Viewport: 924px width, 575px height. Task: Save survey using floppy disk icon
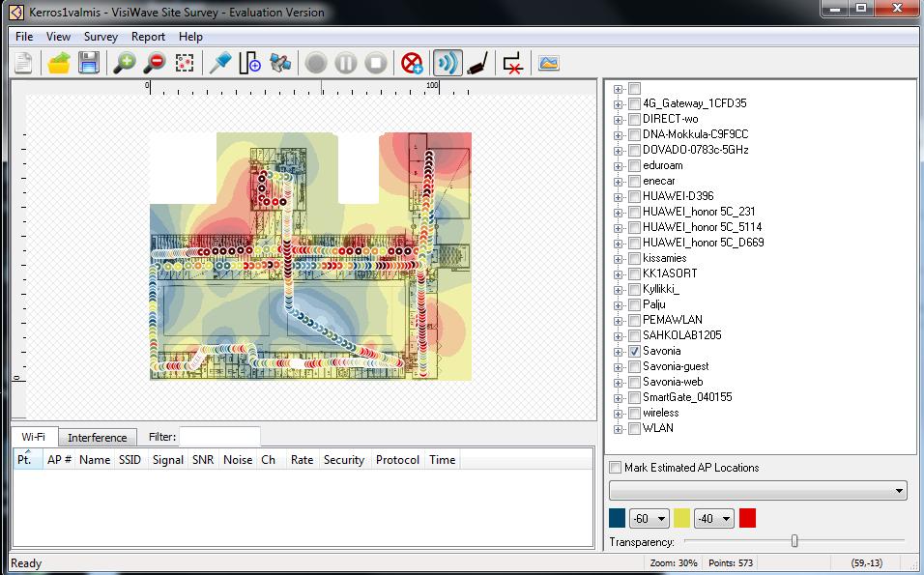[x=88, y=63]
